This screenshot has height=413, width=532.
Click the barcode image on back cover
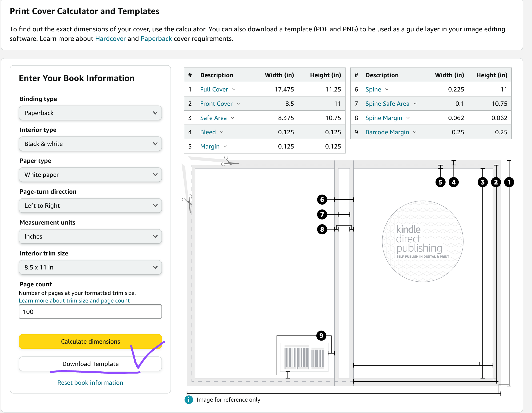[x=304, y=358]
